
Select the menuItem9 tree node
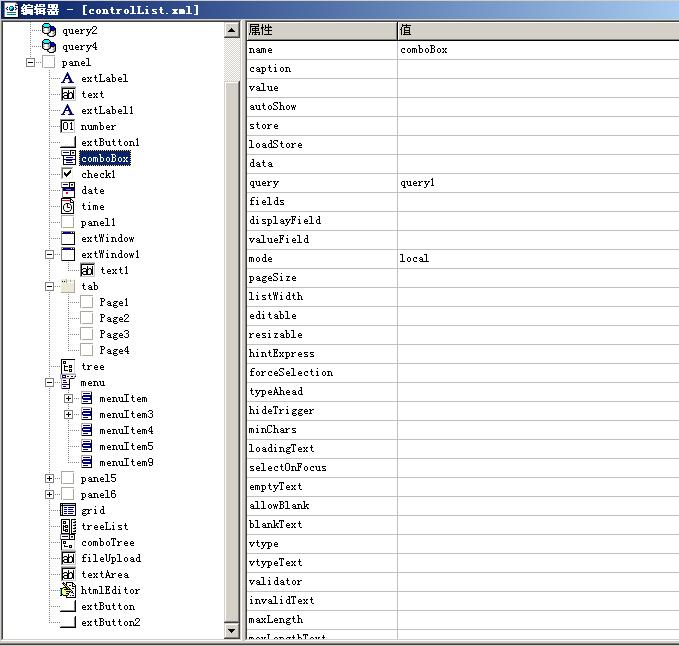126,462
